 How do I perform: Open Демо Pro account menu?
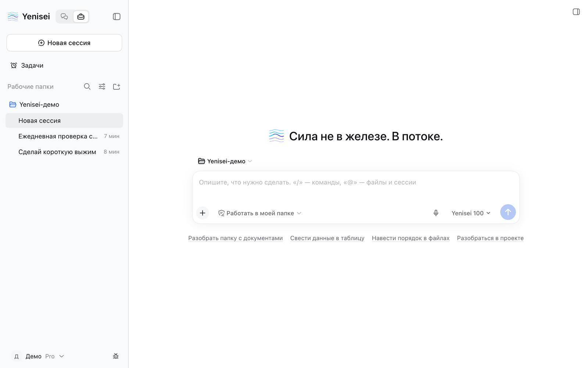[38, 356]
